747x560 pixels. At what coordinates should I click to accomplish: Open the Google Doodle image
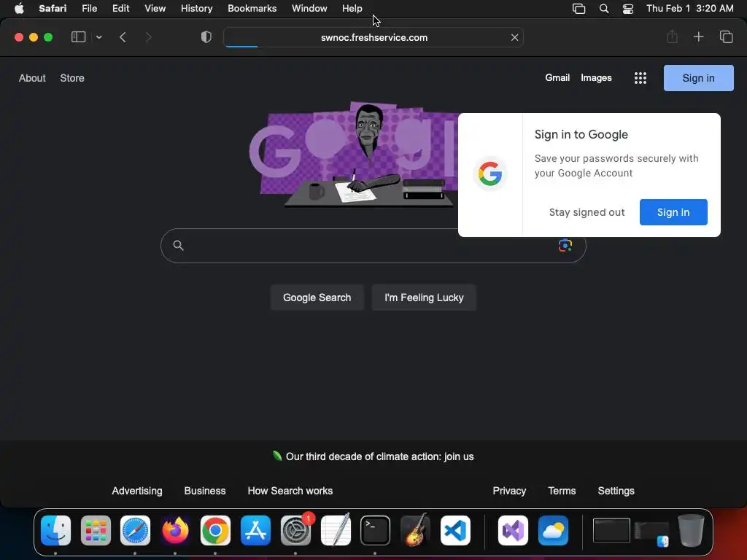354,155
